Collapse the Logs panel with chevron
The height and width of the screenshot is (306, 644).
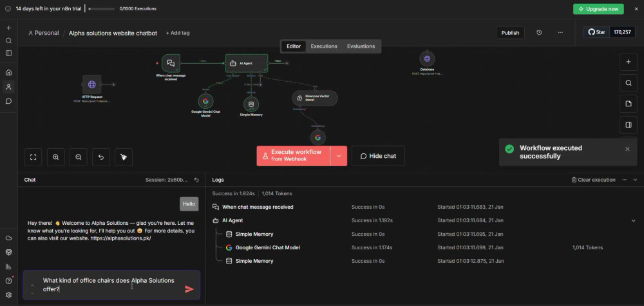[x=635, y=180]
